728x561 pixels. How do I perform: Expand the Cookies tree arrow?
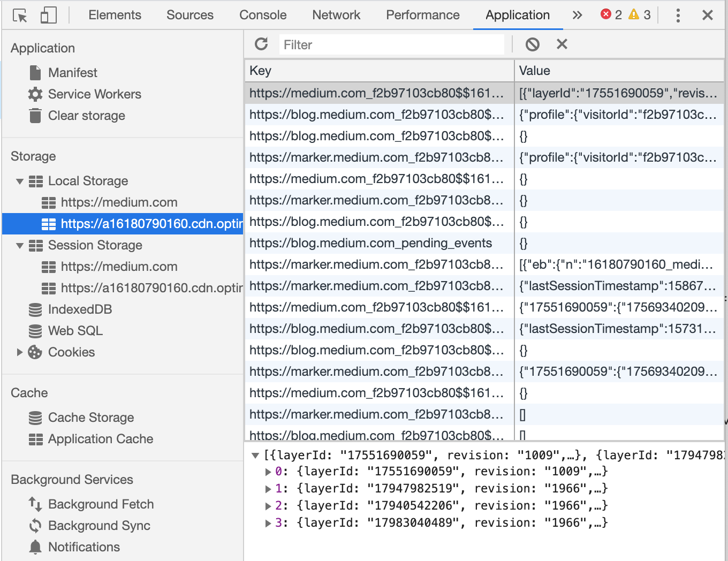(20, 352)
